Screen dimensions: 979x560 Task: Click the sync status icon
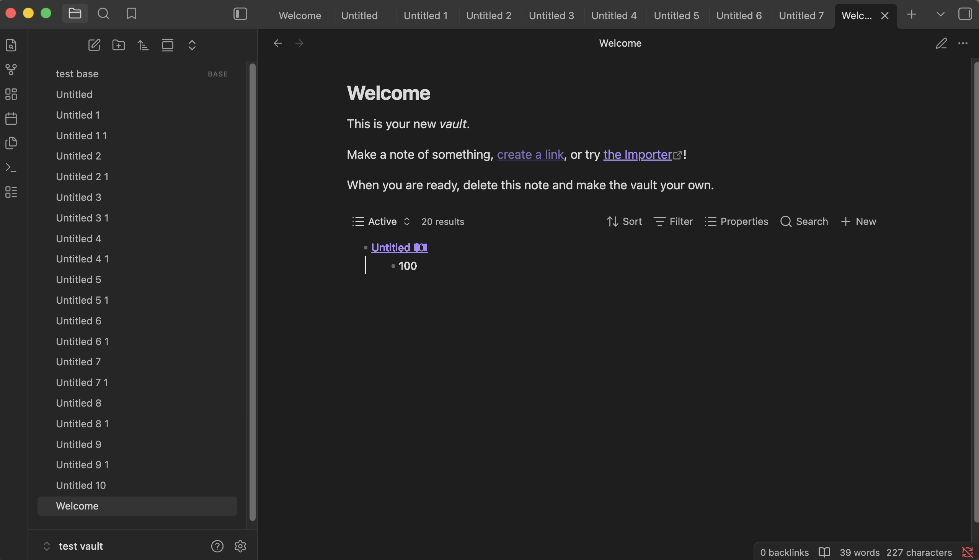coord(967,552)
